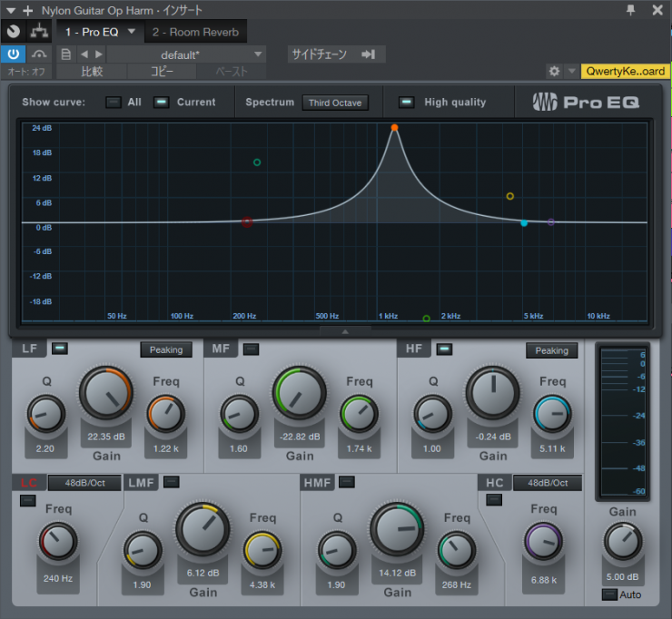Click the サイドチェーン sidechain button
The image size is (672, 619).
(x=336, y=54)
